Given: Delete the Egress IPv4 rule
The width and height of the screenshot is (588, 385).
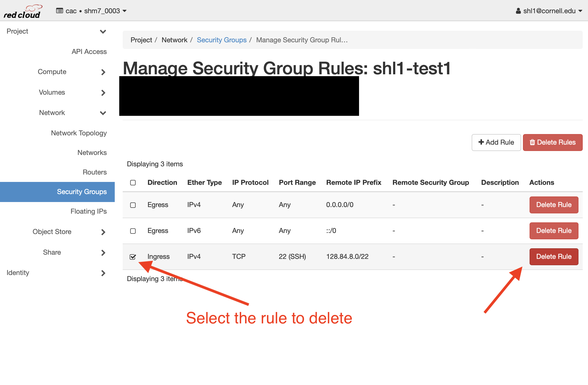Looking at the screenshot, I should pos(554,205).
